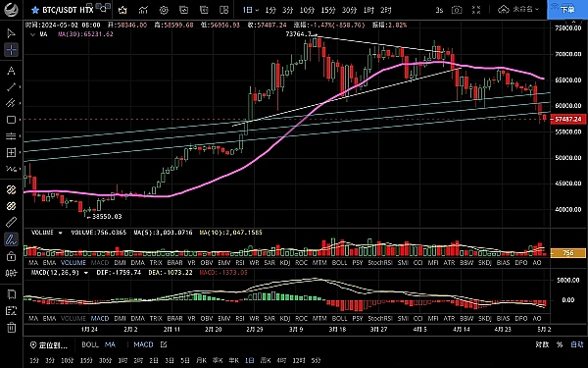This screenshot has width=588, height=368.
Task: Select KDJ in volume indicator row
Action: click(x=285, y=263)
